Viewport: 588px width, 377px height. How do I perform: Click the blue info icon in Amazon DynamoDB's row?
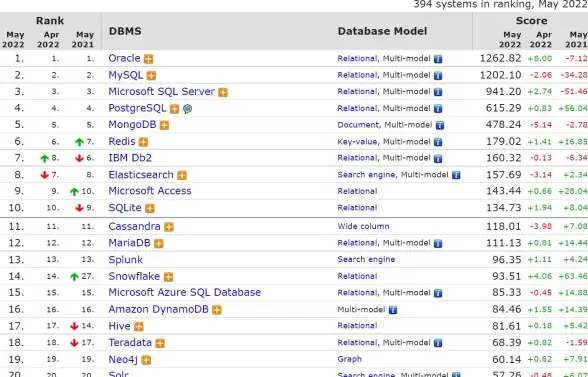393,310
